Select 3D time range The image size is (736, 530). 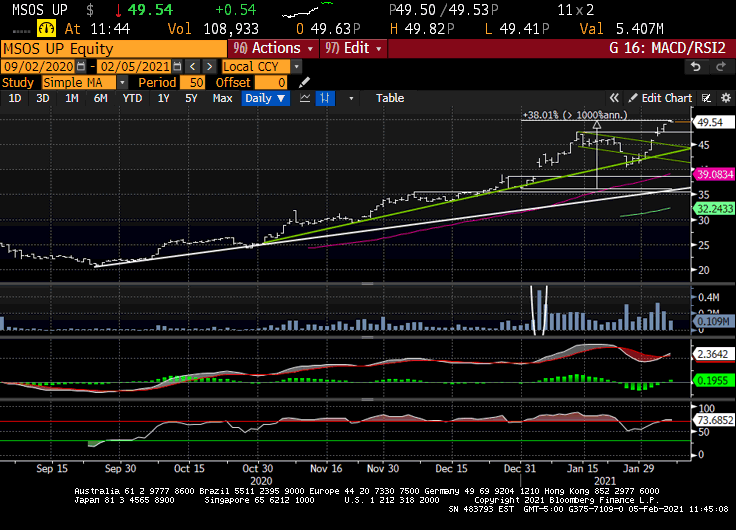pos(43,98)
